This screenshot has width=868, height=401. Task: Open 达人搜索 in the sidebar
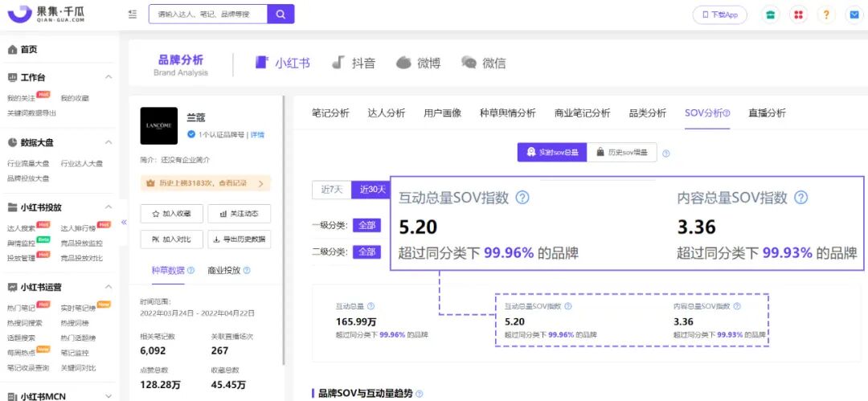[x=21, y=228]
